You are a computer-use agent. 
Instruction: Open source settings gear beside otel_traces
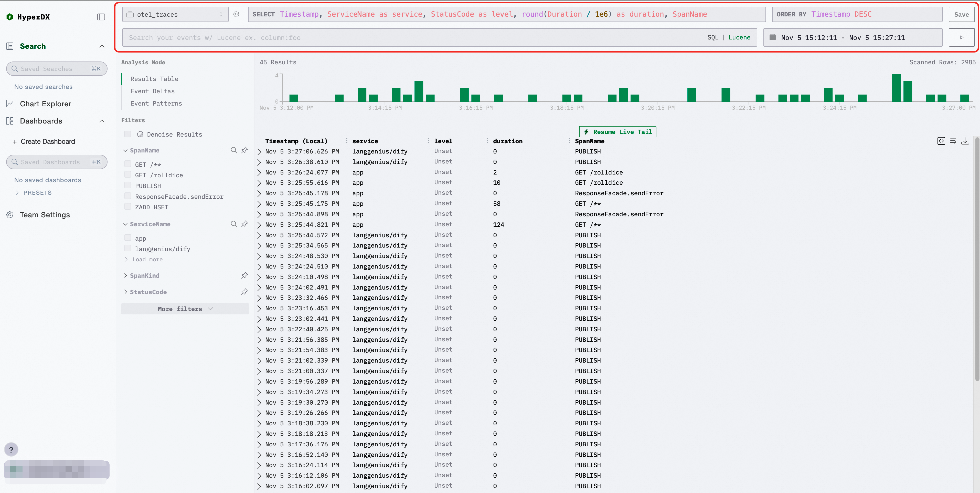pos(236,14)
